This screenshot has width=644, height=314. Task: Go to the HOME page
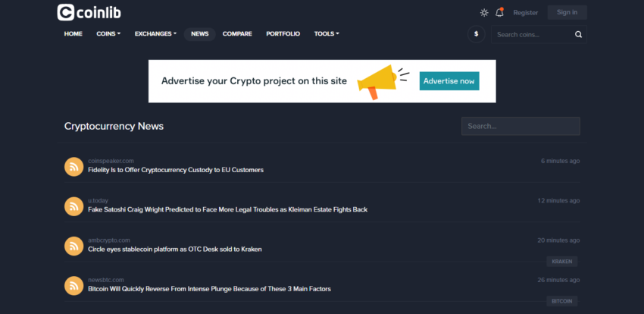[x=73, y=33]
